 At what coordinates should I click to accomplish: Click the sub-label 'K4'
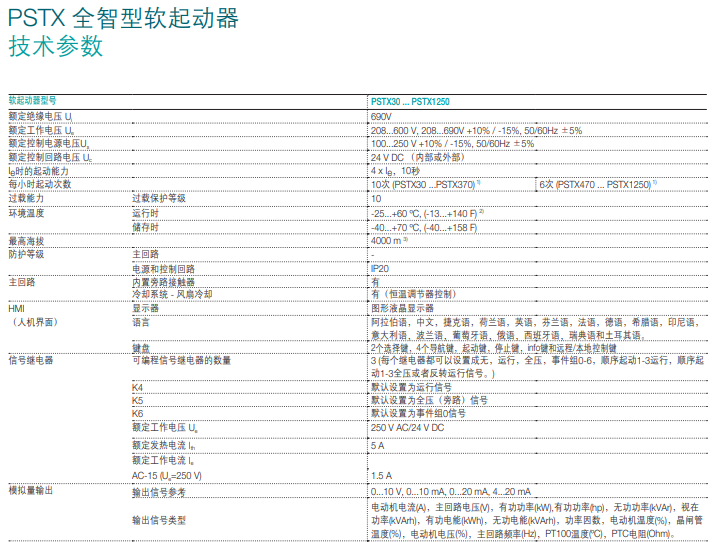click(137, 387)
